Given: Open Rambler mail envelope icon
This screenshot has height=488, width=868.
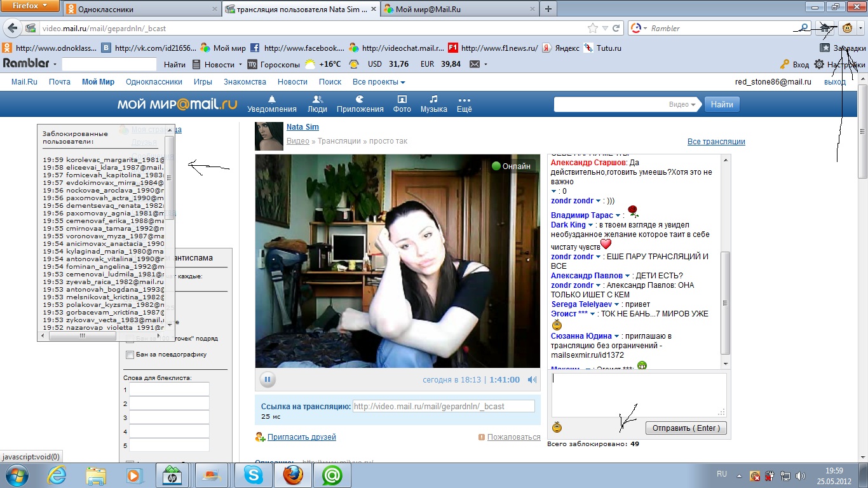Looking at the screenshot, I should click(x=474, y=64).
